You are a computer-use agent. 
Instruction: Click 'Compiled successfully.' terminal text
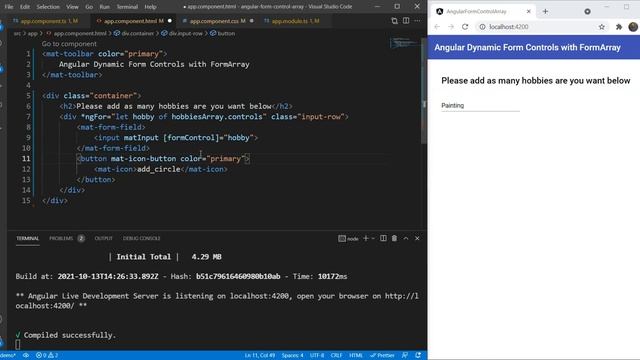[x=70, y=335]
